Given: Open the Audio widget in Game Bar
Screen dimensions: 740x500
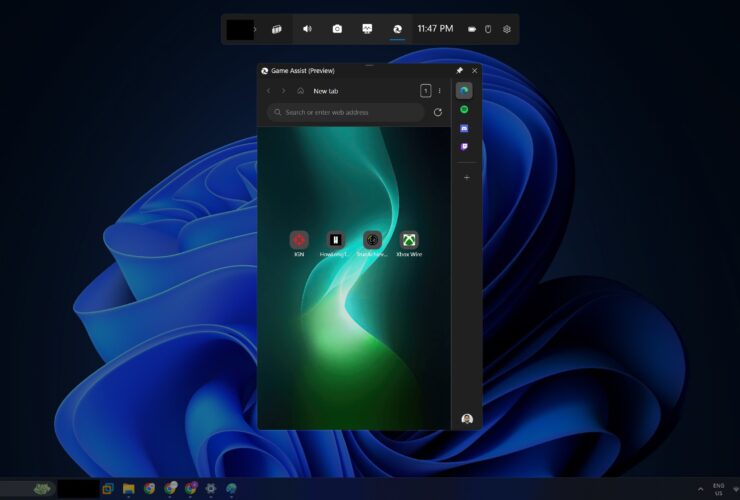Looking at the screenshot, I should [x=307, y=29].
